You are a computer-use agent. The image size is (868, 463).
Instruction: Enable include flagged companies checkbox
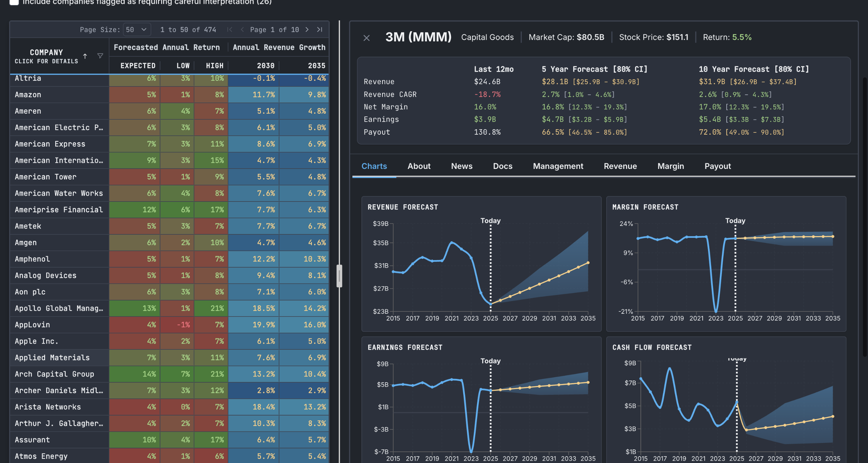(14, 2)
